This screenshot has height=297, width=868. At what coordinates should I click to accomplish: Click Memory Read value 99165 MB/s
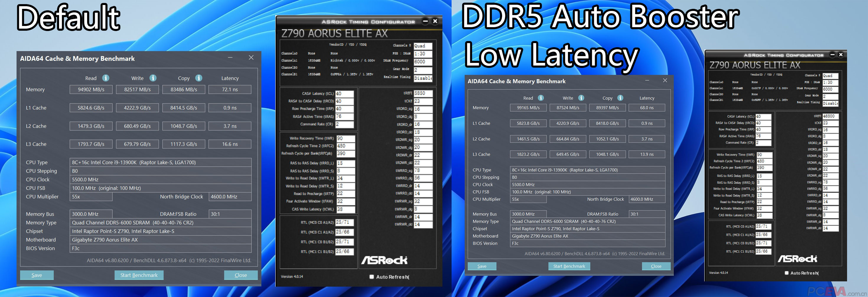click(x=528, y=108)
